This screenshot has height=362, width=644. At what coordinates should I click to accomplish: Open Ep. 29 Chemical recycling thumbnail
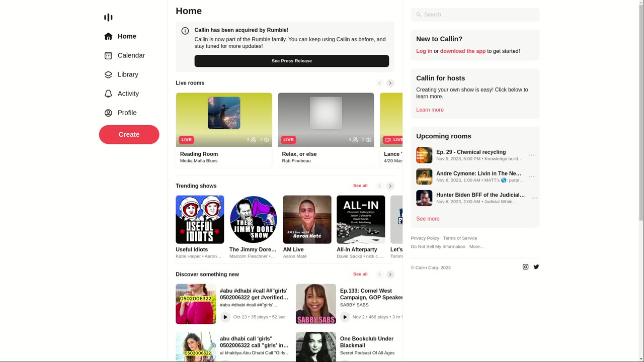point(424,155)
